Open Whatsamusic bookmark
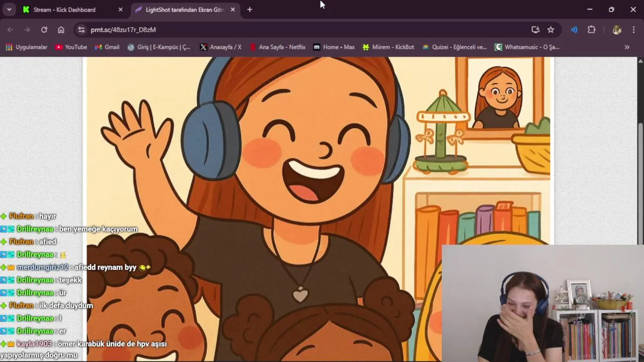644x362 pixels. coord(527,47)
